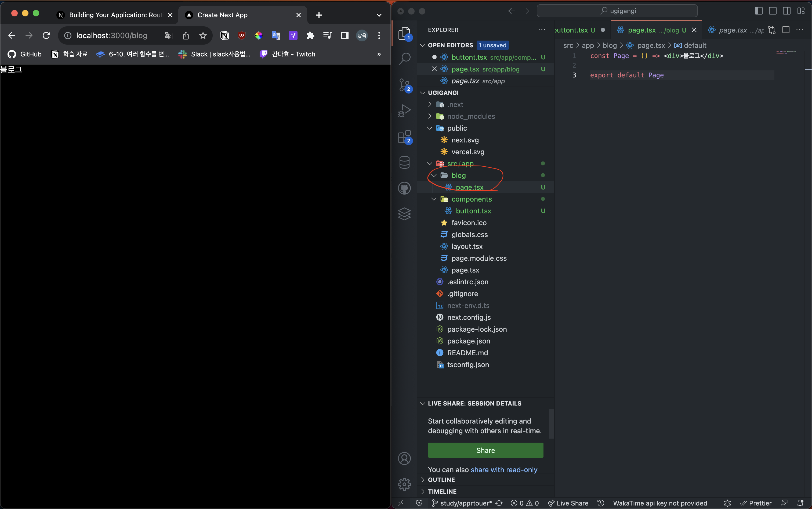Open the Chrome extensions puzzle icon

310,35
